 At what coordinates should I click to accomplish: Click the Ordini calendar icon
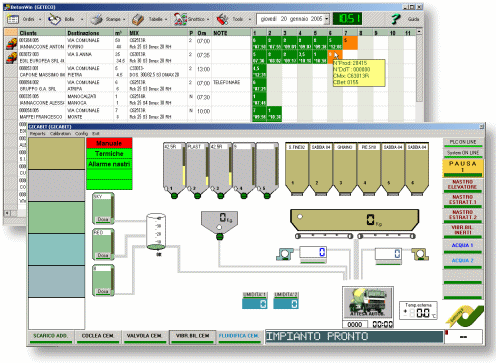pos(13,19)
